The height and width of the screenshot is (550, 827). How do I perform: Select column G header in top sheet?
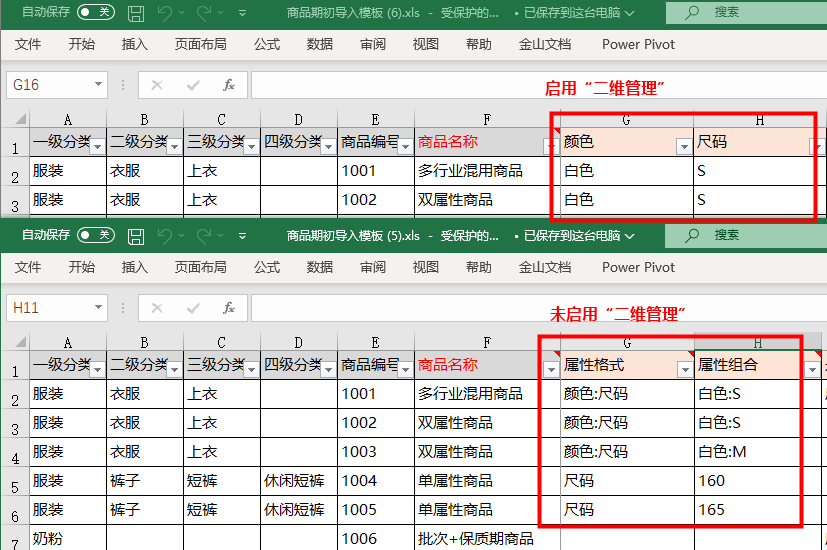627,120
